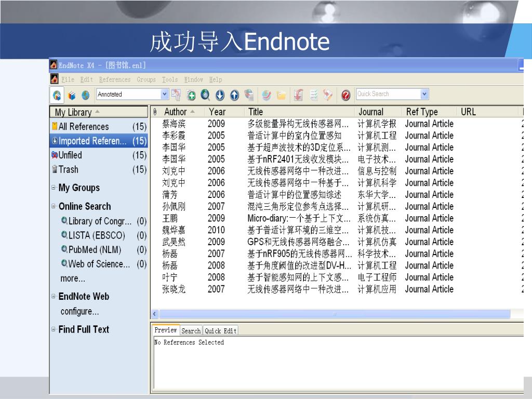
Task: Sort references by the Ref Type column
Action: click(x=429, y=112)
